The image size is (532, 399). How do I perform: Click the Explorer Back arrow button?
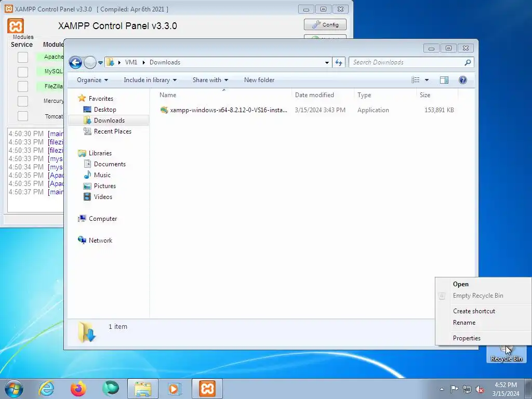(x=75, y=62)
